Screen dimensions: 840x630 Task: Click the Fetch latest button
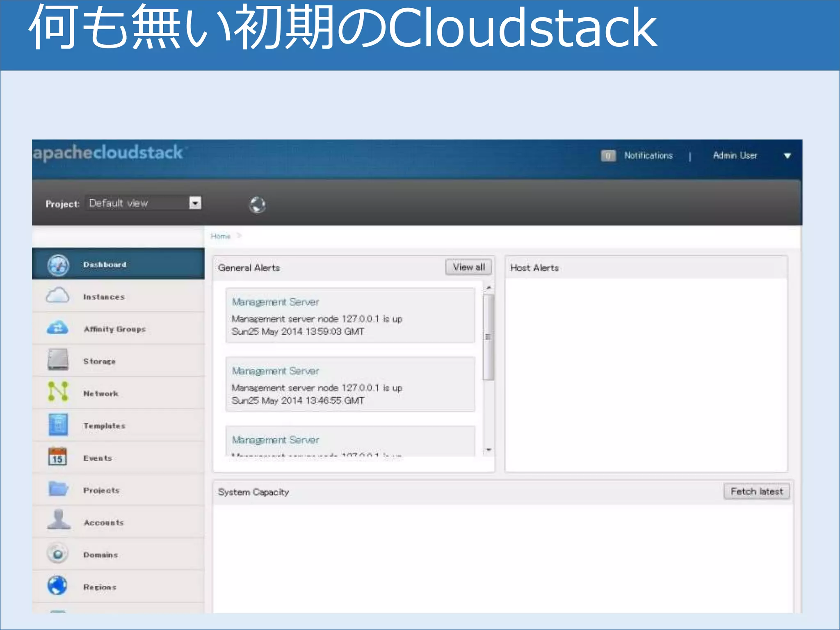tap(757, 491)
